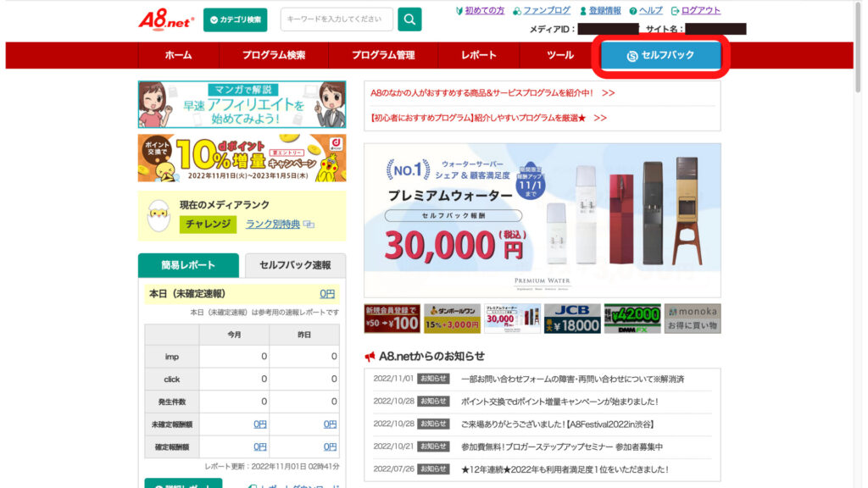This screenshot has height=488, width=868.
Task: Open the A8Festival2022in渋谷 notice
Action: pyautogui.click(x=558, y=424)
